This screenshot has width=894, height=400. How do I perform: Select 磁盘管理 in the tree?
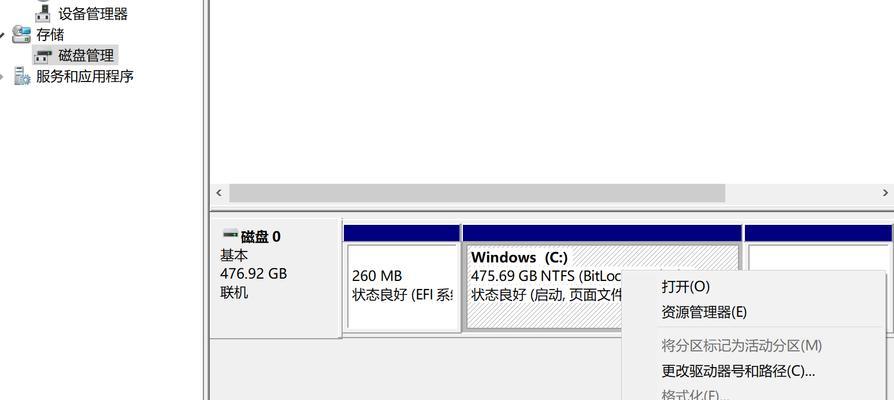point(86,55)
